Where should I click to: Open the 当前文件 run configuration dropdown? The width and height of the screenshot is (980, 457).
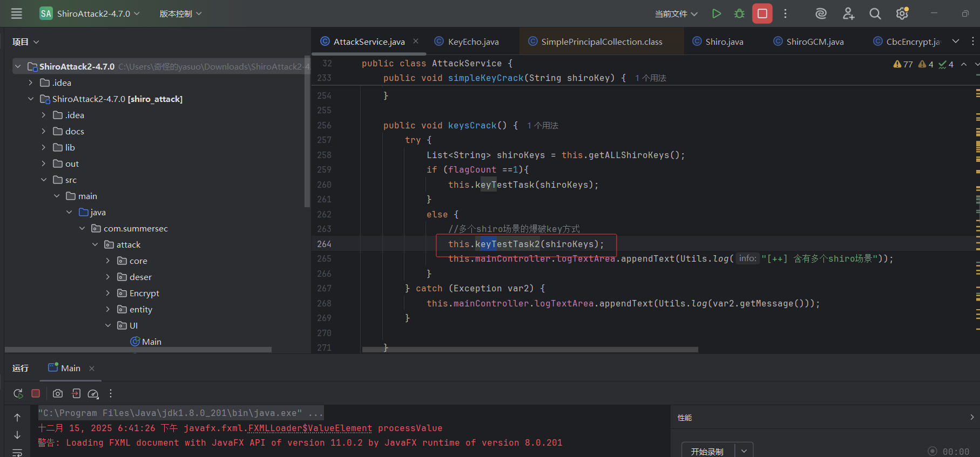coord(676,13)
